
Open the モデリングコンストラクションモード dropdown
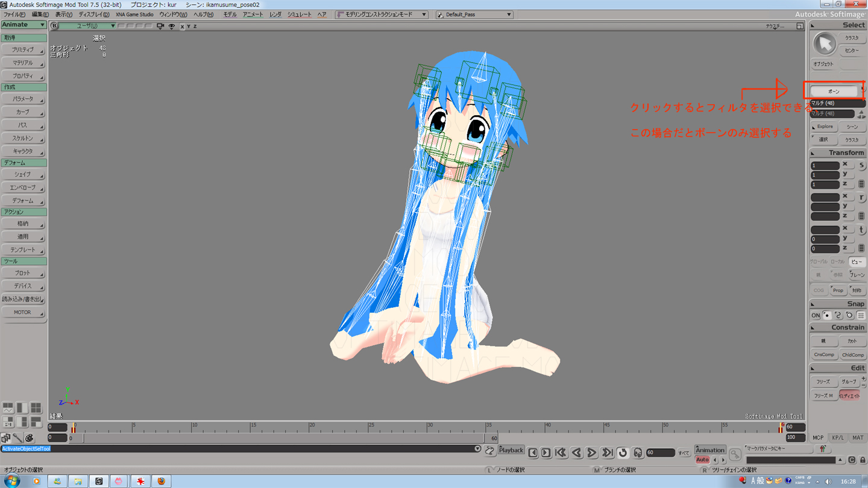click(382, 14)
